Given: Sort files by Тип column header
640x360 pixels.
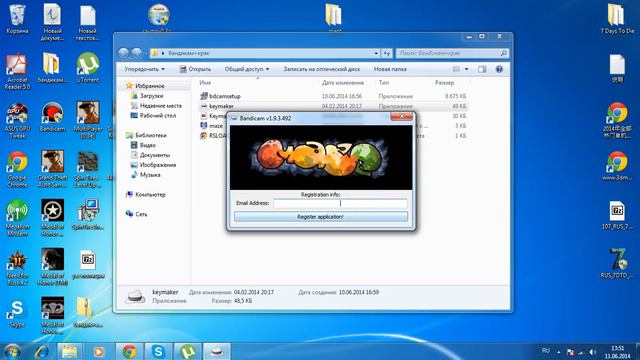Looking at the screenshot, I should (384, 82).
